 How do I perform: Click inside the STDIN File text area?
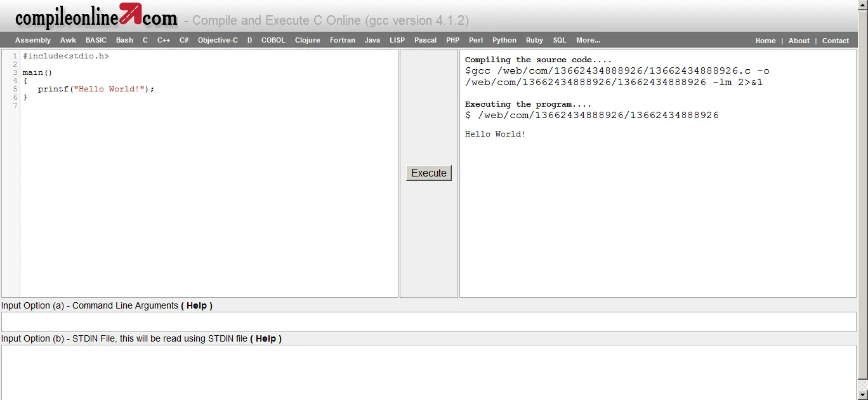click(x=429, y=373)
